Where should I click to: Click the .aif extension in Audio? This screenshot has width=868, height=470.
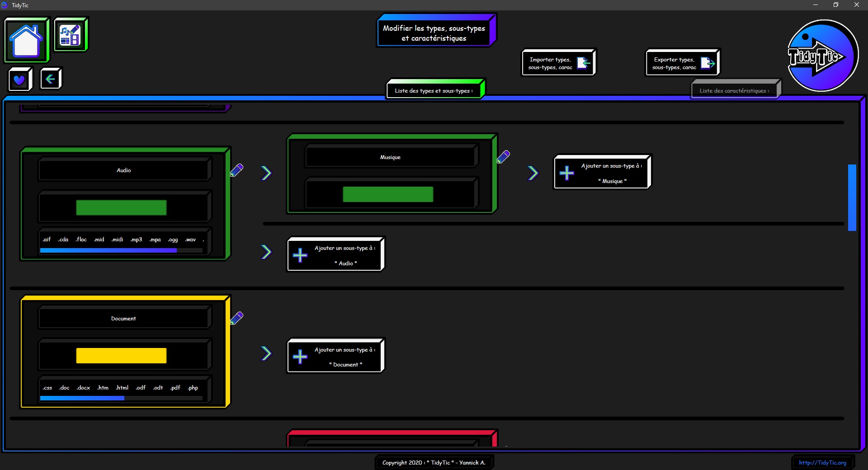point(47,240)
